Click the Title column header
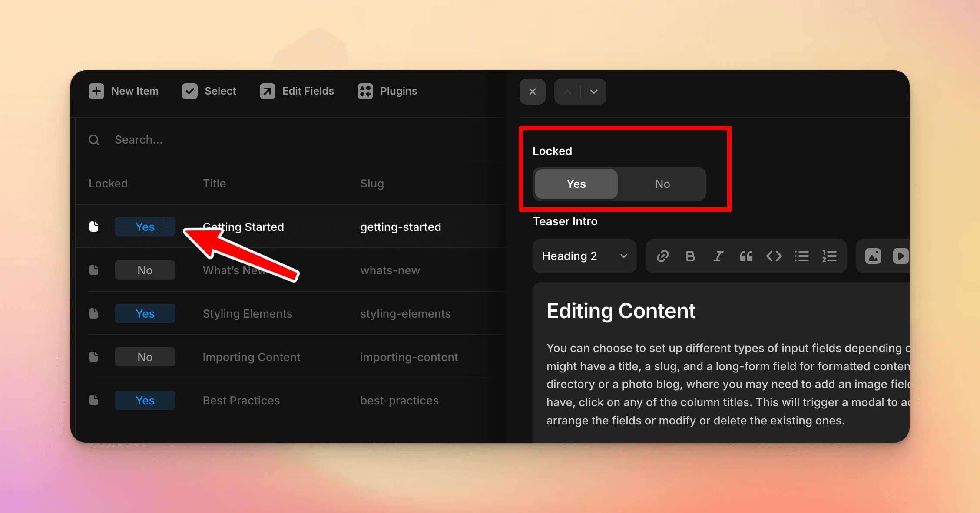 214,183
